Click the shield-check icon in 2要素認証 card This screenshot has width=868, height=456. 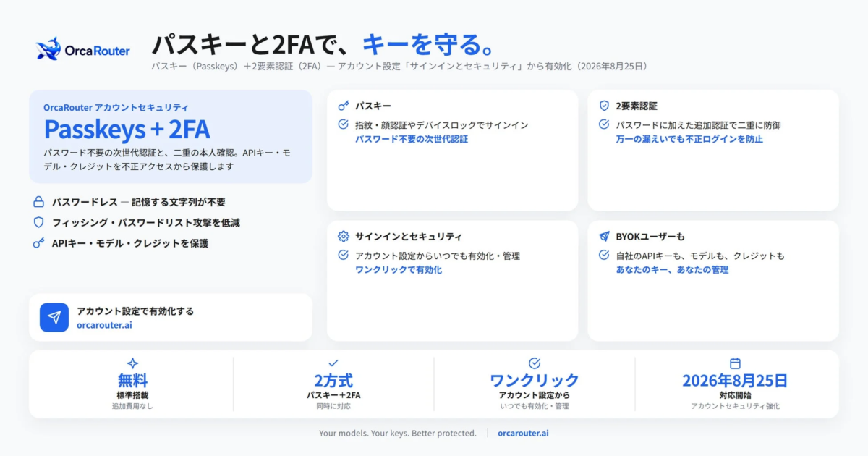point(604,106)
